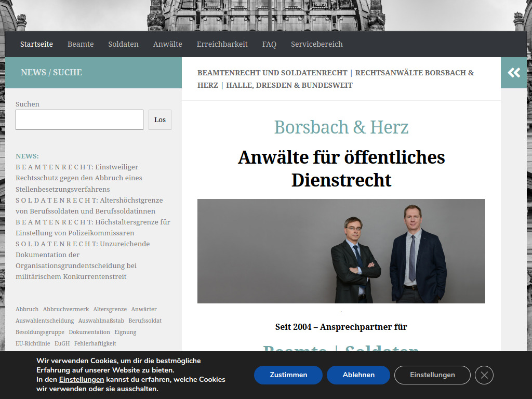Open news on Unzureichende Dokumentation der Organisationsgrundentscheidung
This screenshot has width=532, height=399.
click(x=83, y=260)
